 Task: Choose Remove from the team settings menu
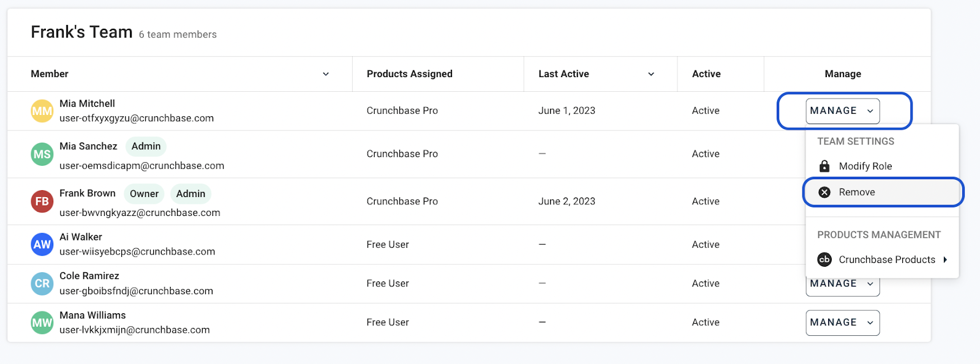[x=857, y=192]
